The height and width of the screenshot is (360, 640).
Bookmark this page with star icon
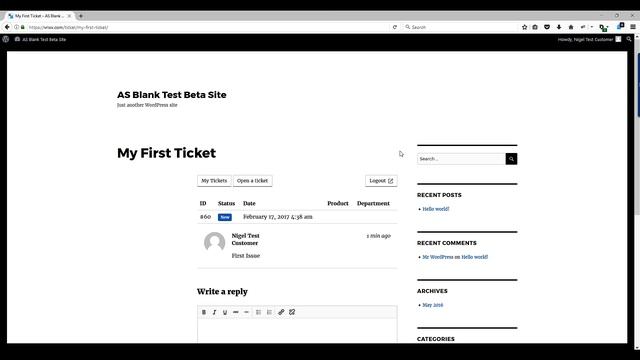[524, 27]
